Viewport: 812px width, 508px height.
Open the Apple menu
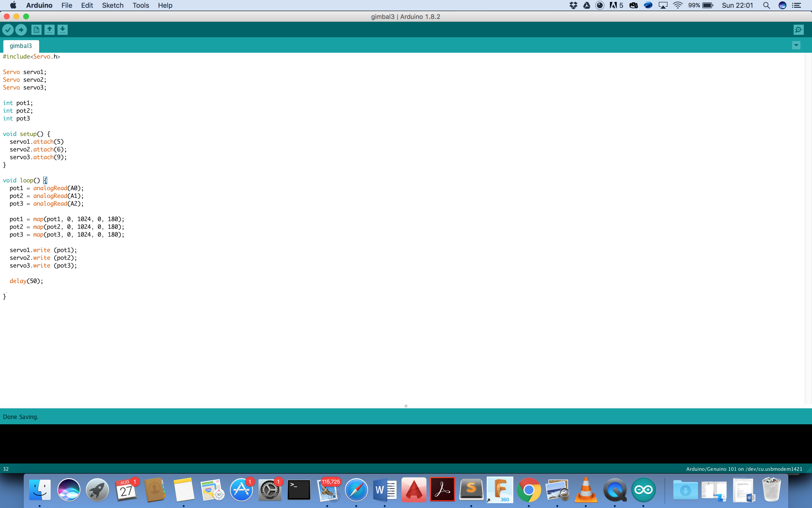click(x=13, y=5)
